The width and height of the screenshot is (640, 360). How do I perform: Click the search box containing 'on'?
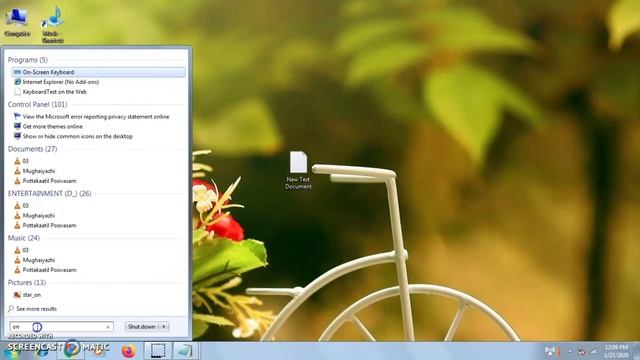[x=61, y=327]
